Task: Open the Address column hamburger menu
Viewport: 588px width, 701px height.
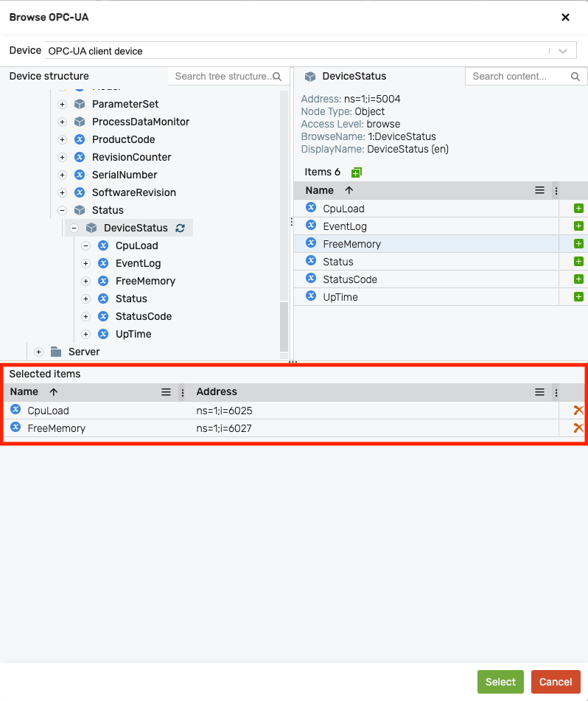Action: pos(539,392)
